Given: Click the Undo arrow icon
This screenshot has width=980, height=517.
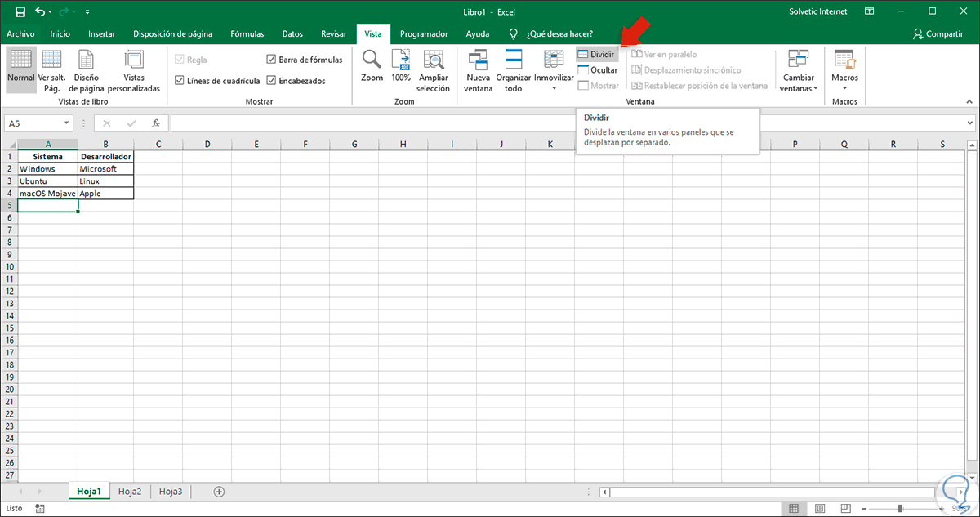Looking at the screenshot, I should coord(41,12).
